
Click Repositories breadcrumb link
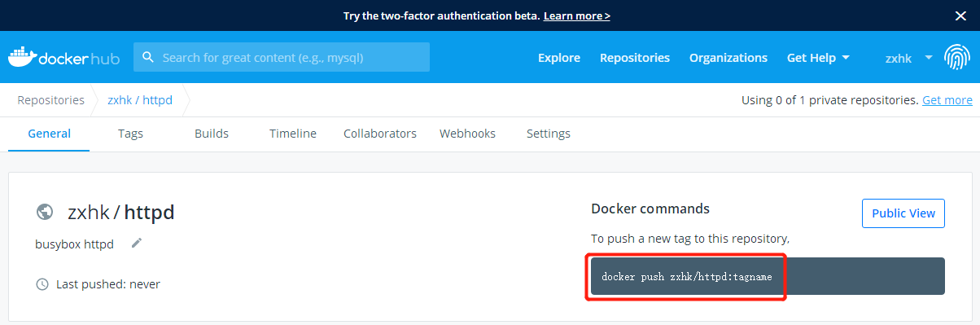pos(50,100)
